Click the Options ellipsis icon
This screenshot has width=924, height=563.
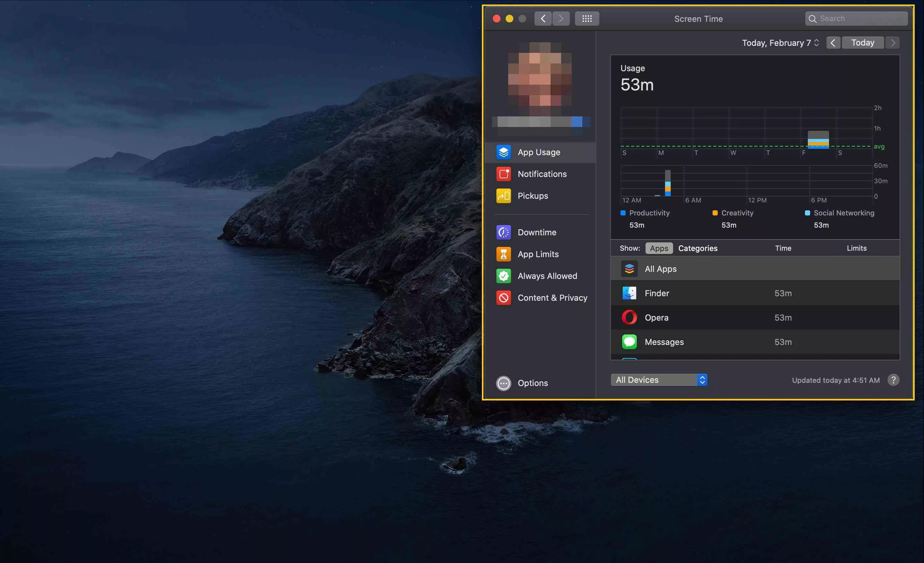point(503,383)
